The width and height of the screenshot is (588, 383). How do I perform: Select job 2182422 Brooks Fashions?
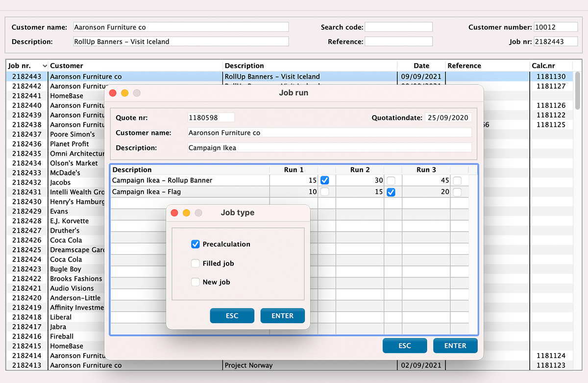click(x=55, y=279)
